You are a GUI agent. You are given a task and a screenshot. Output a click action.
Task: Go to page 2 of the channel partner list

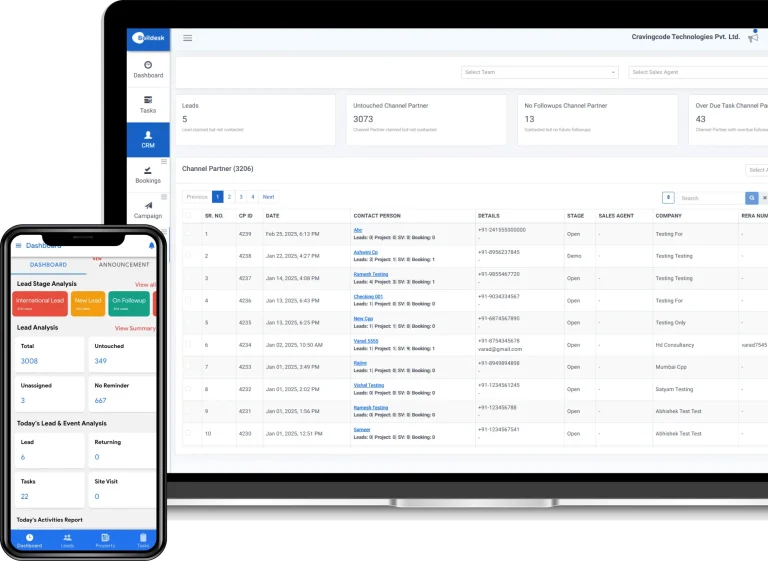tap(229, 197)
